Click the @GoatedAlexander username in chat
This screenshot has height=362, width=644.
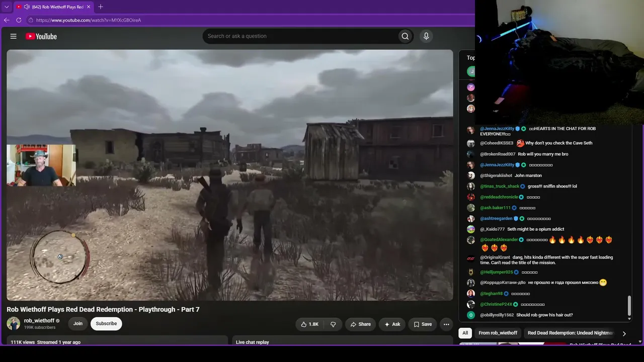(499, 240)
